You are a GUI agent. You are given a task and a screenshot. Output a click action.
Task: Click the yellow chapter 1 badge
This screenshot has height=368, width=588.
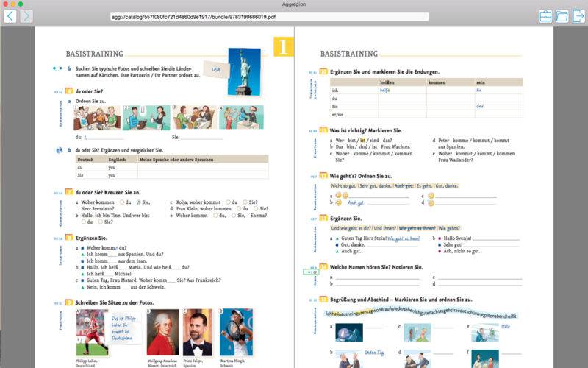click(x=283, y=46)
